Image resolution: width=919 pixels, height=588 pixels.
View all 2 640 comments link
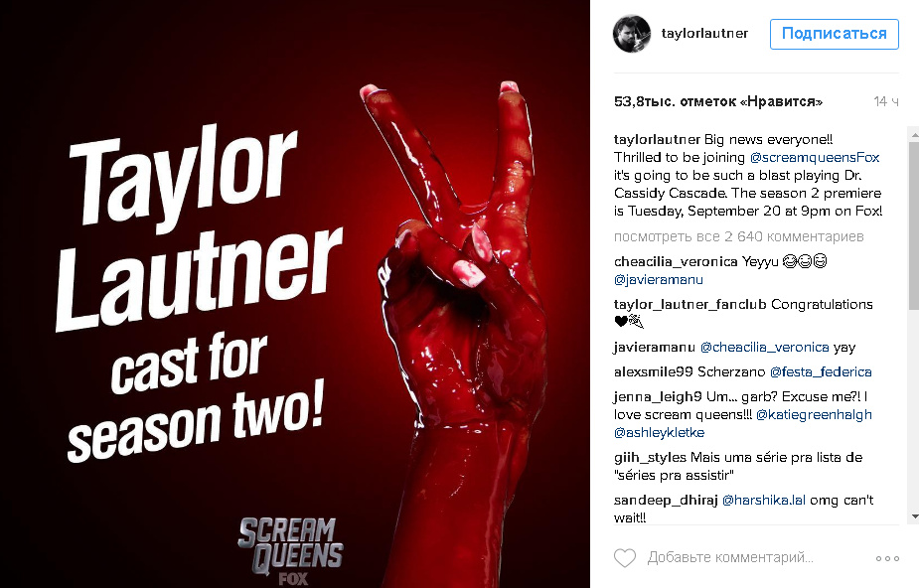[x=738, y=236]
